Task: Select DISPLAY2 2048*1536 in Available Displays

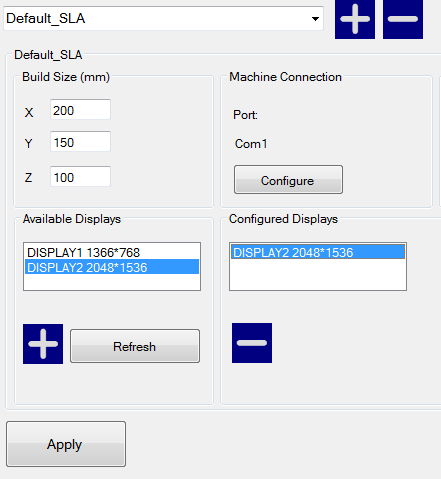Action: 112,267
